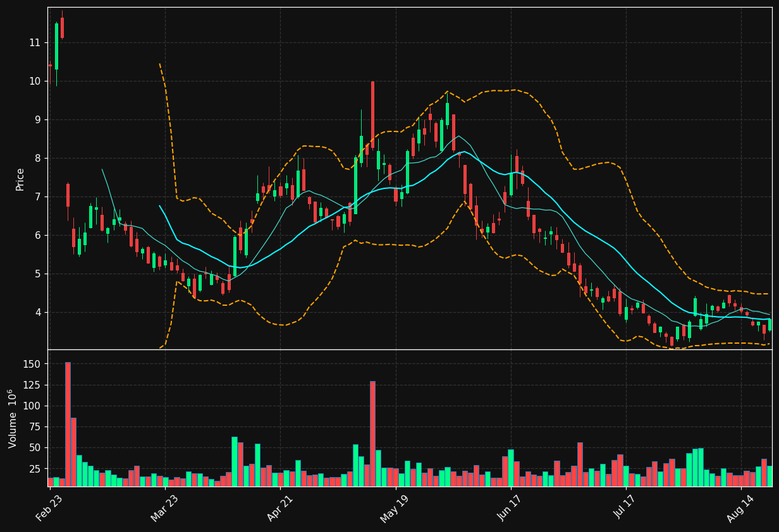
Task: Click the May 19 date label
Action: tap(395, 509)
